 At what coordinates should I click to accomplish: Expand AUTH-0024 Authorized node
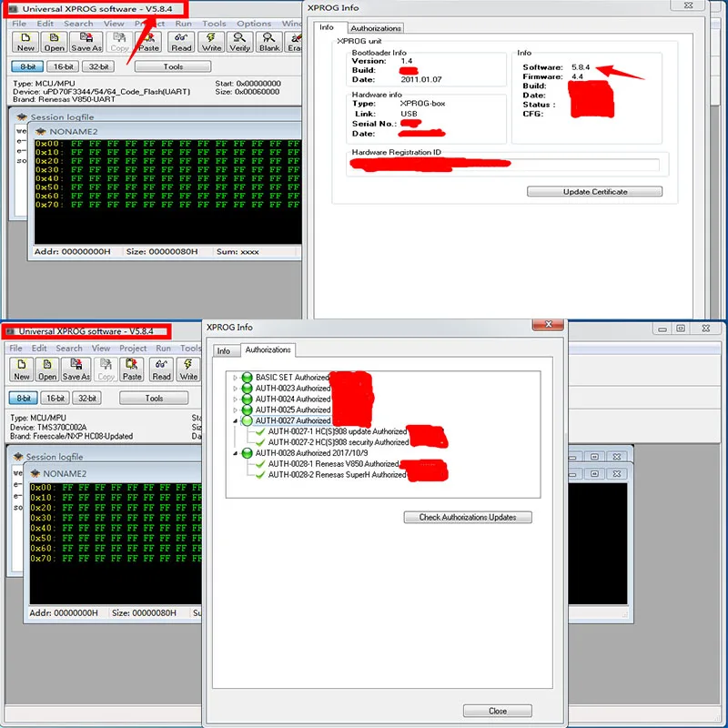point(235,399)
